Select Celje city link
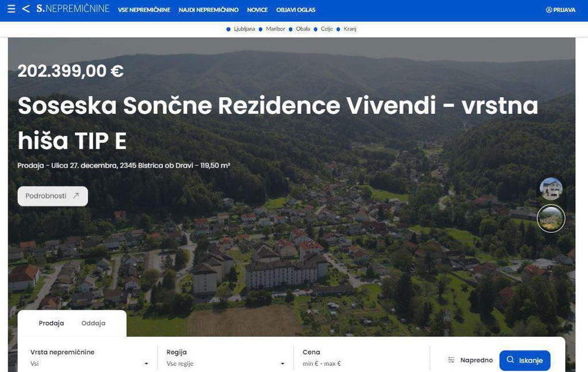This screenshot has height=372, width=588. tap(327, 29)
